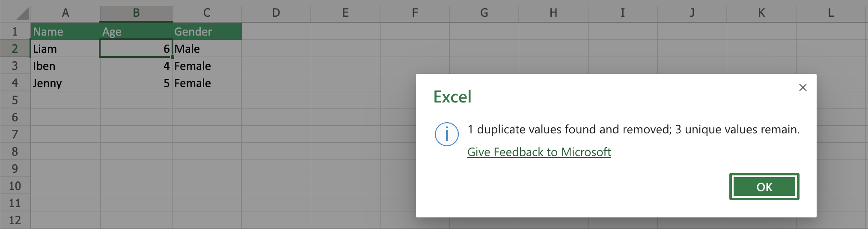The height and width of the screenshot is (229, 868).
Task: Select the Gender header cell
Action: pos(207,31)
